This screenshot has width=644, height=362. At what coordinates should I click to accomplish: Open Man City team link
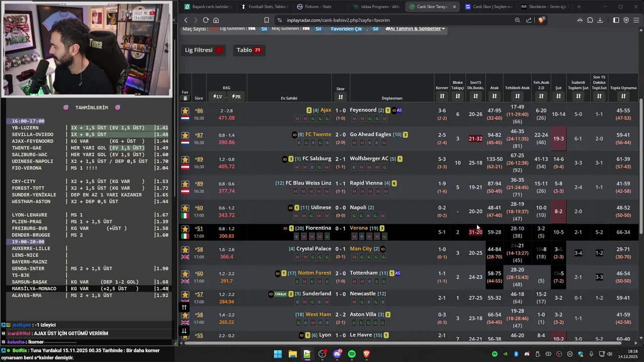(361, 249)
